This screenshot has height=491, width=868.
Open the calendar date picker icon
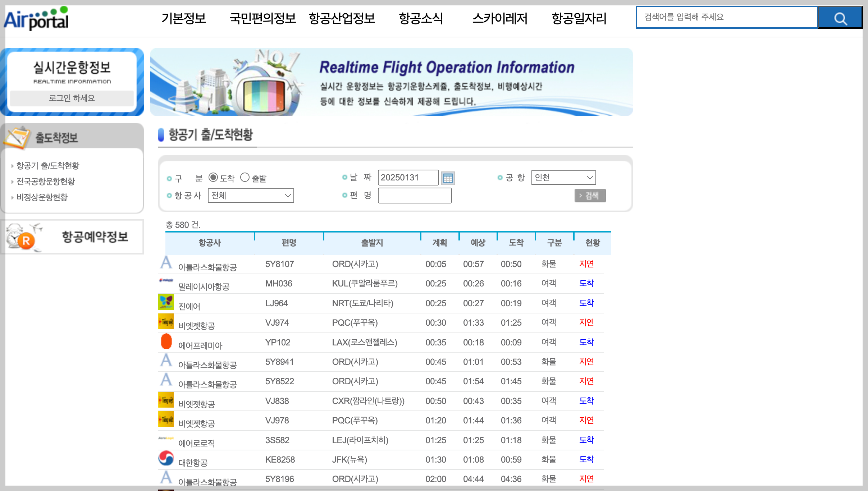(448, 178)
